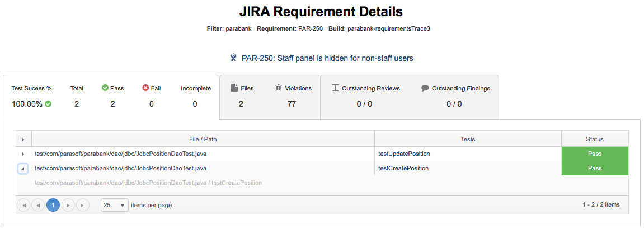Click the Outstanding Findings 0 / 0 value

tap(454, 104)
